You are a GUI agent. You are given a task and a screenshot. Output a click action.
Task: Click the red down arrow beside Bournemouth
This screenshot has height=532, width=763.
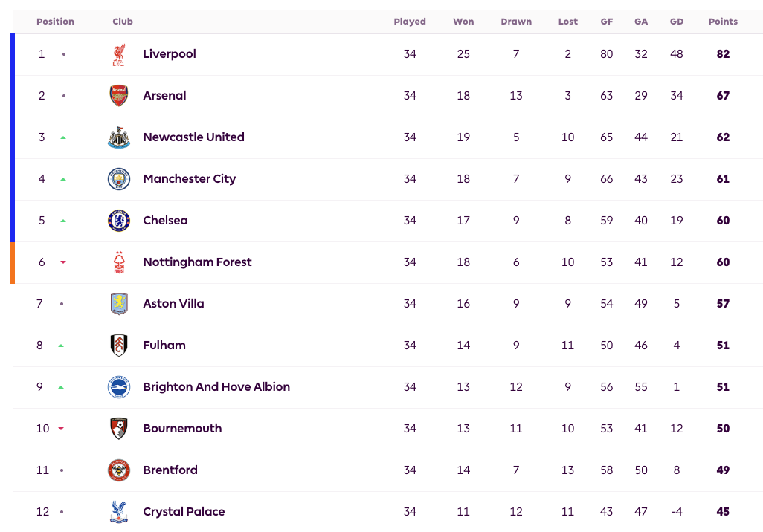tap(61, 429)
